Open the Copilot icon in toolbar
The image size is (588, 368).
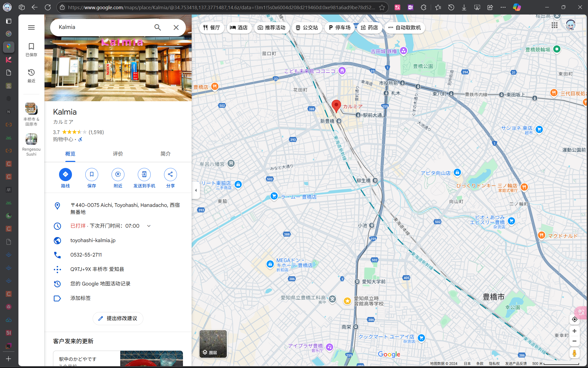pos(517,7)
